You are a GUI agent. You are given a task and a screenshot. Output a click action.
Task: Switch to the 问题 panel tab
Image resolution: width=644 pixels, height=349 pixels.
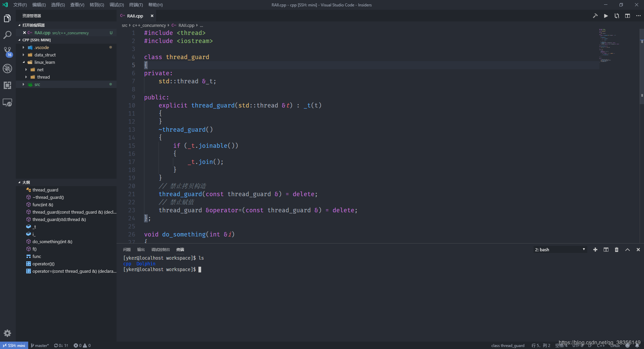(127, 250)
